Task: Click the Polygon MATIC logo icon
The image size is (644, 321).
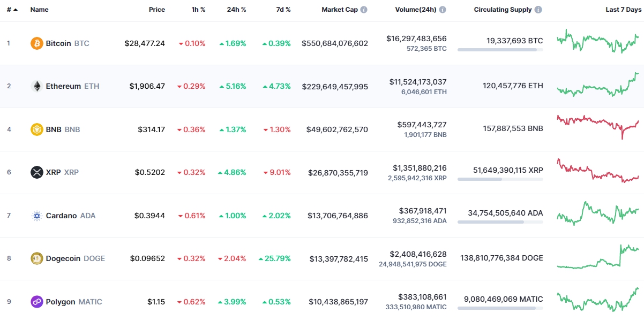Action: pyautogui.click(x=37, y=302)
